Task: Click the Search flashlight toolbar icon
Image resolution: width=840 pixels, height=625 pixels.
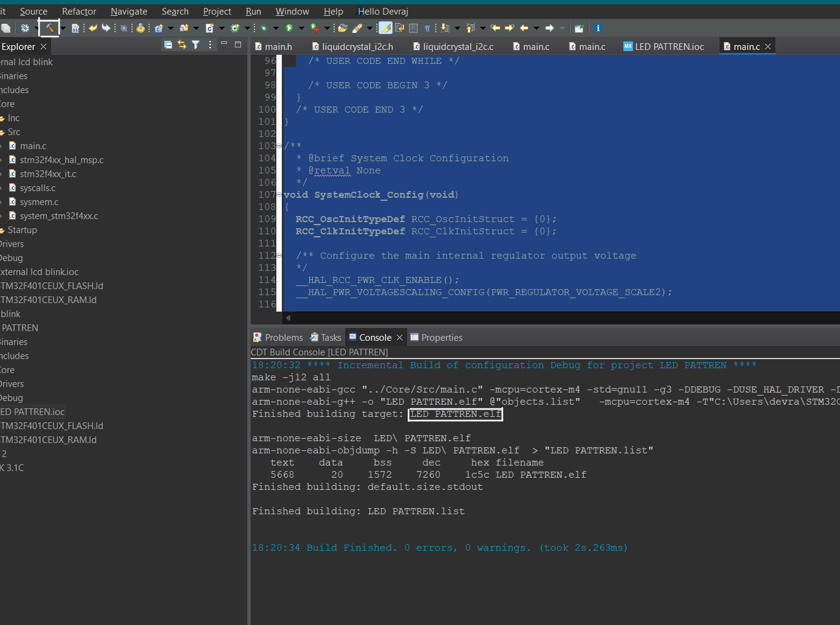Action: [357, 28]
